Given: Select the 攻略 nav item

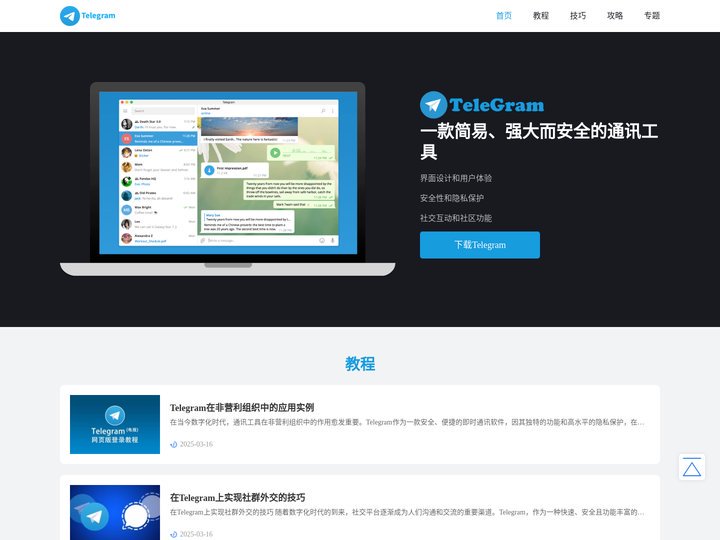Looking at the screenshot, I should pyautogui.click(x=615, y=16).
